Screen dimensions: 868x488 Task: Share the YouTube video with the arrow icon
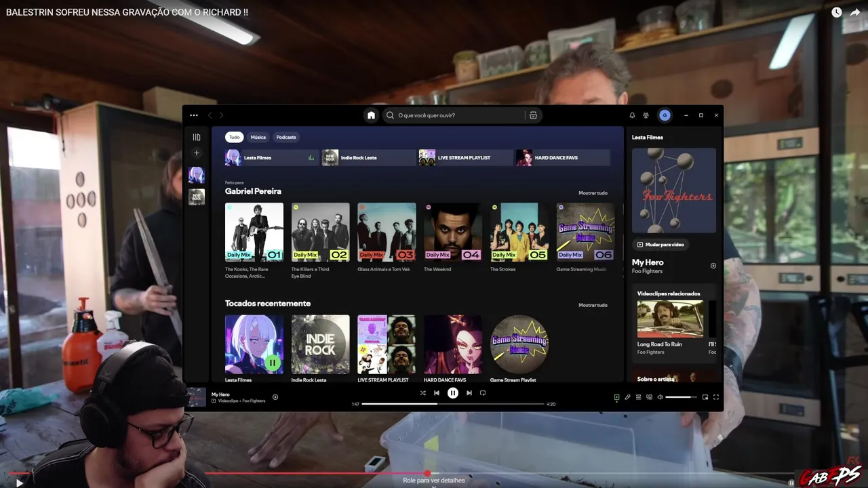pyautogui.click(x=855, y=12)
